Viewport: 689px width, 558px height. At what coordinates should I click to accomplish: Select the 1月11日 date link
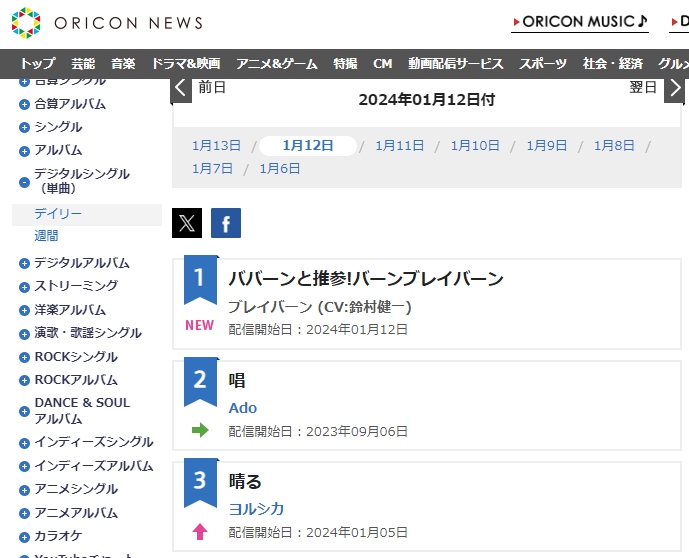pos(399,145)
